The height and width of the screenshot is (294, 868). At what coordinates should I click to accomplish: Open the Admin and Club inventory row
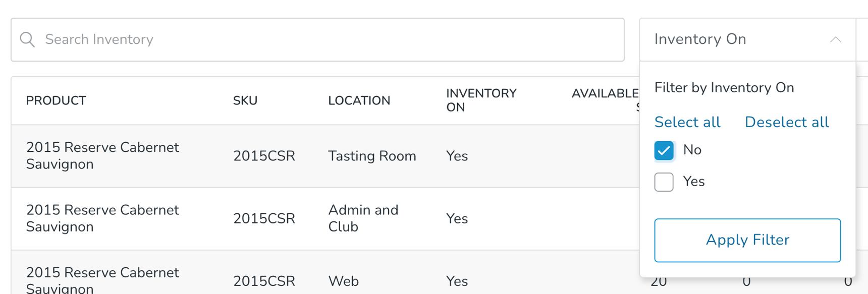[x=303, y=218]
